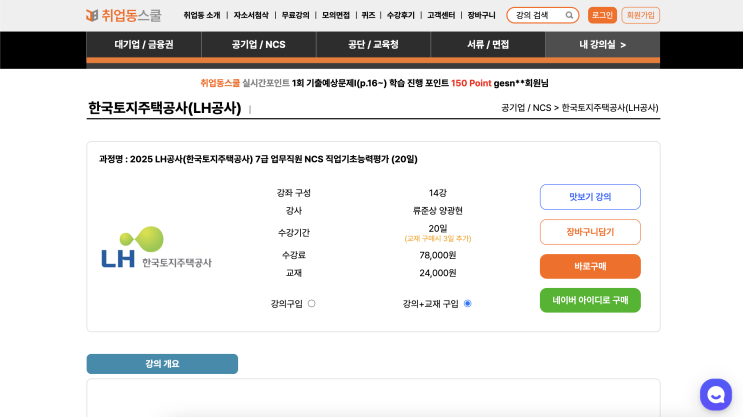Click the 과정명 course title text
The image size is (743, 417).
pos(258,159)
